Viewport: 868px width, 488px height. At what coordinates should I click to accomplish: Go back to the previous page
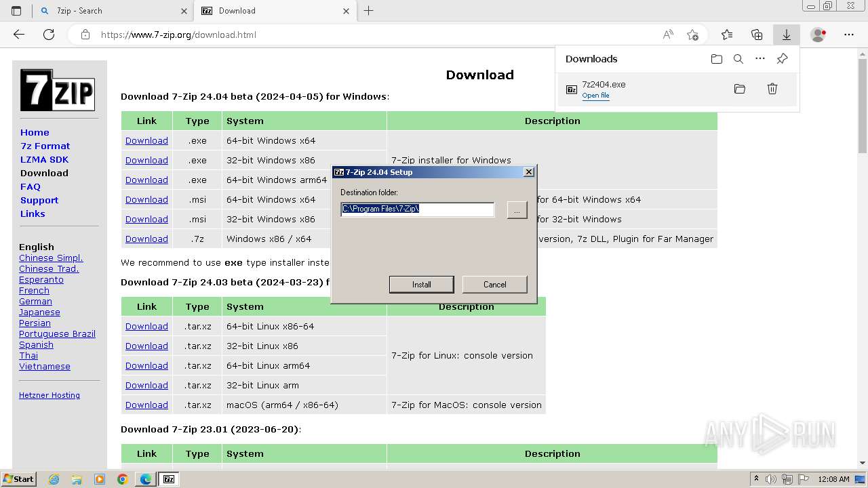(x=19, y=35)
